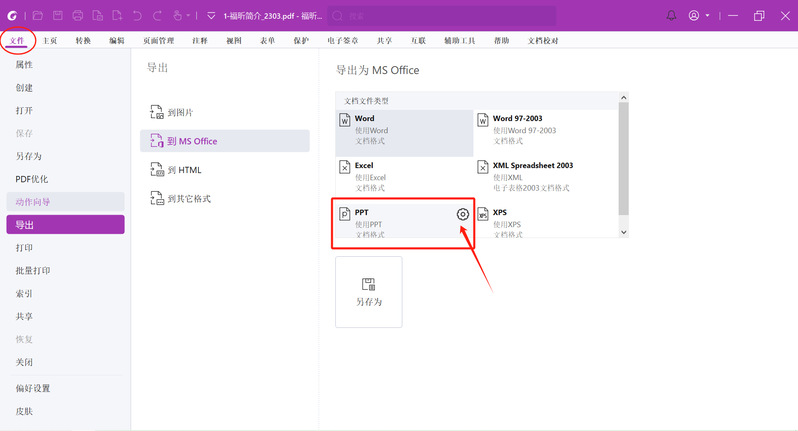This screenshot has height=431, width=798.
Task: Select the XPS export format
Action: tap(546, 220)
